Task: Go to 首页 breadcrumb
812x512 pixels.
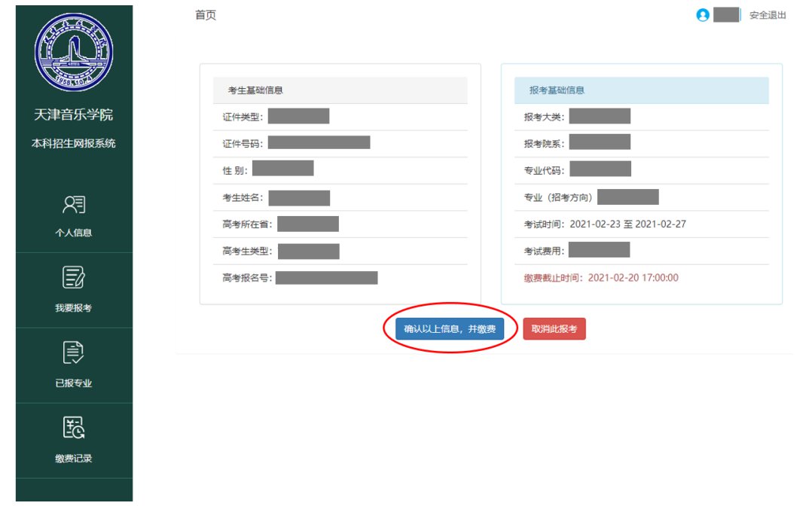Action: tap(206, 15)
